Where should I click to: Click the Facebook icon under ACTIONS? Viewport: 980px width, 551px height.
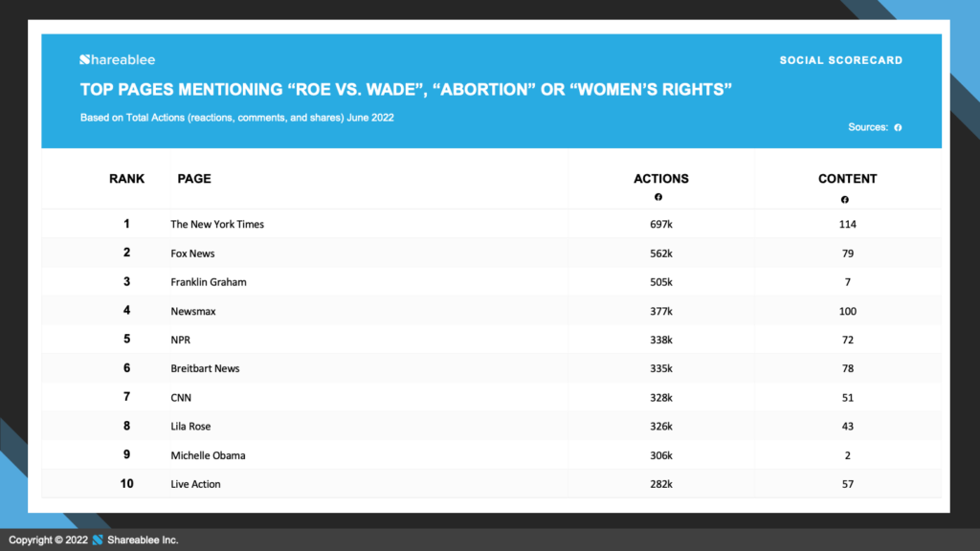click(x=658, y=197)
